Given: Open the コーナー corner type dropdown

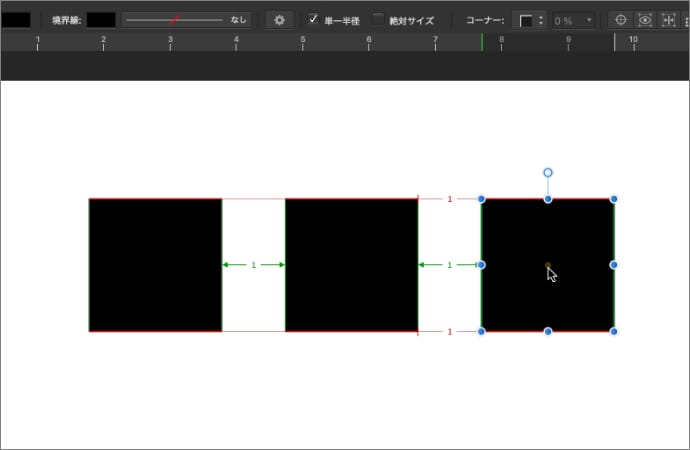Looking at the screenshot, I should point(530,20).
